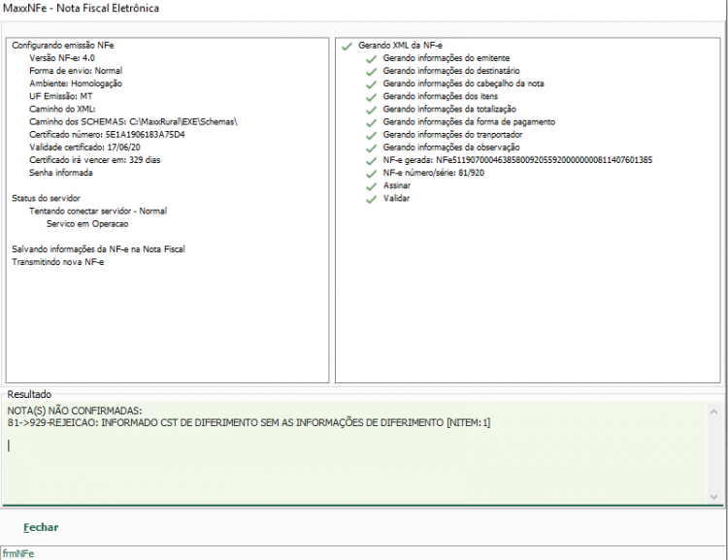728x560 pixels.
Task: Select the Transmitindo nova NF-e line
Action: click(57, 262)
